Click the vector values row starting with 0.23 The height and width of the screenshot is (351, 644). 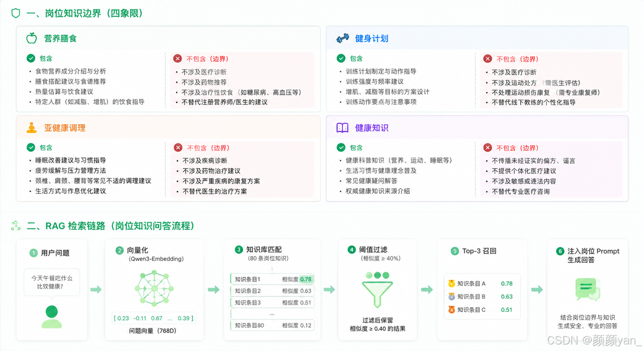153,318
